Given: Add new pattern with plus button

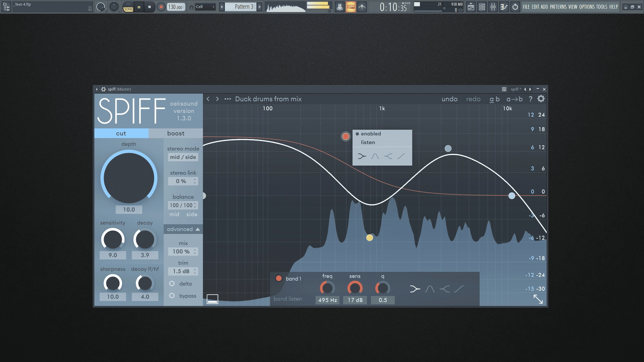Looking at the screenshot, I should pos(259,7).
